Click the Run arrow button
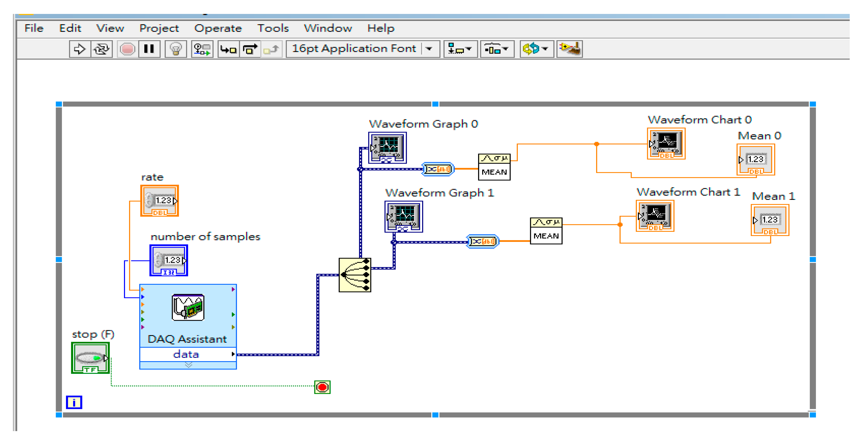Image resolution: width=868 pixels, height=444 pixels. (80, 49)
